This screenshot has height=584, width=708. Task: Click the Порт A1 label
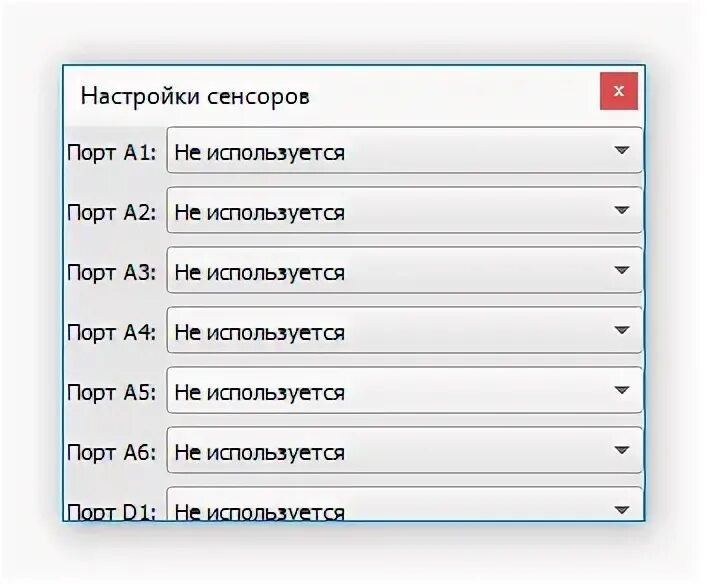tap(112, 154)
